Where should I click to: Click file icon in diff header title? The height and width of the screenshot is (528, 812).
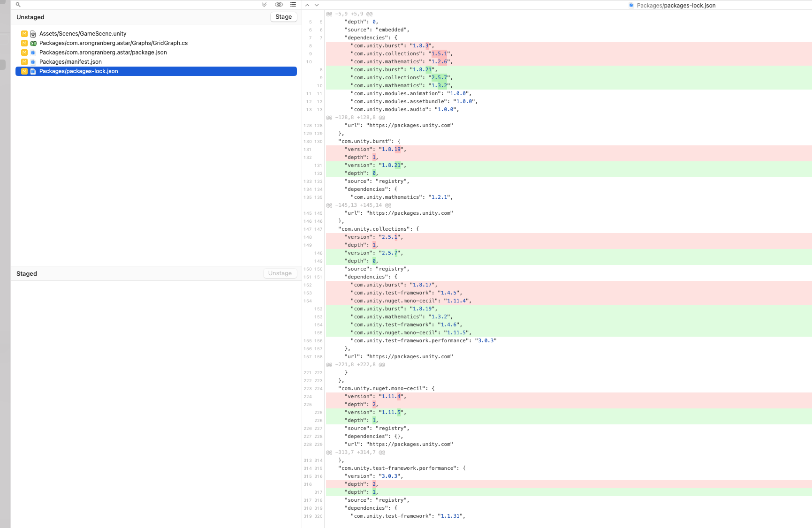[631, 6]
